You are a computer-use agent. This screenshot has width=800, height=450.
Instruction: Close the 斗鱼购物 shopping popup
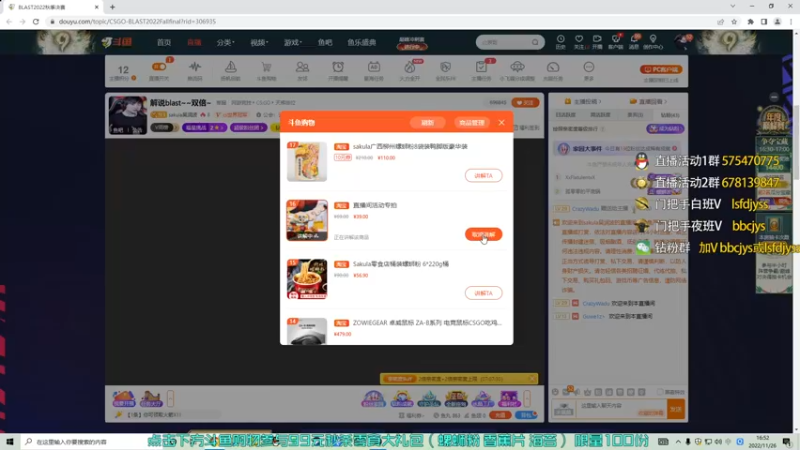(502, 122)
